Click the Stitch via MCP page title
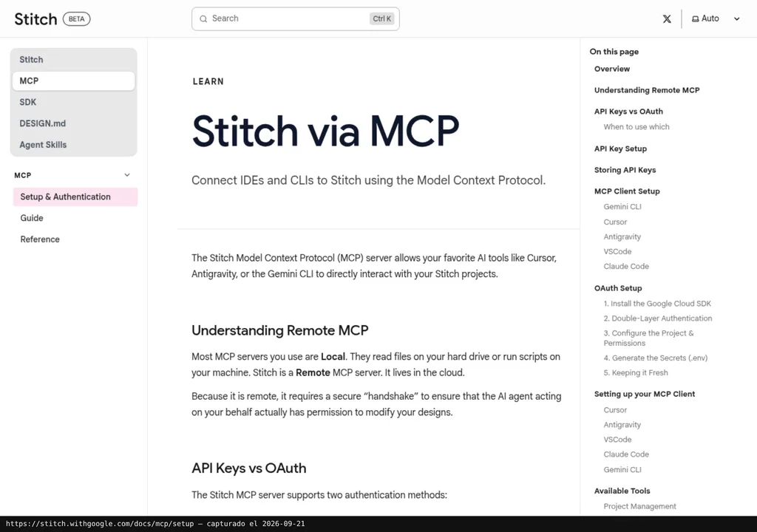 tap(325, 130)
